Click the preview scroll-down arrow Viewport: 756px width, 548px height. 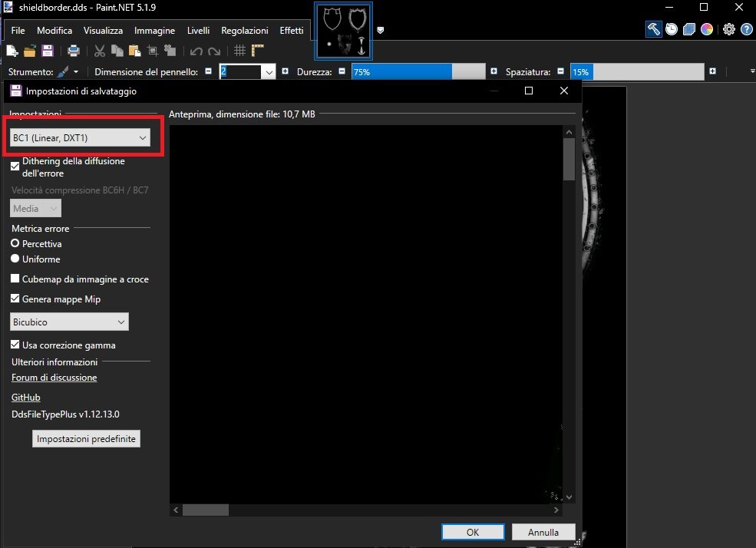pyautogui.click(x=569, y=497)
